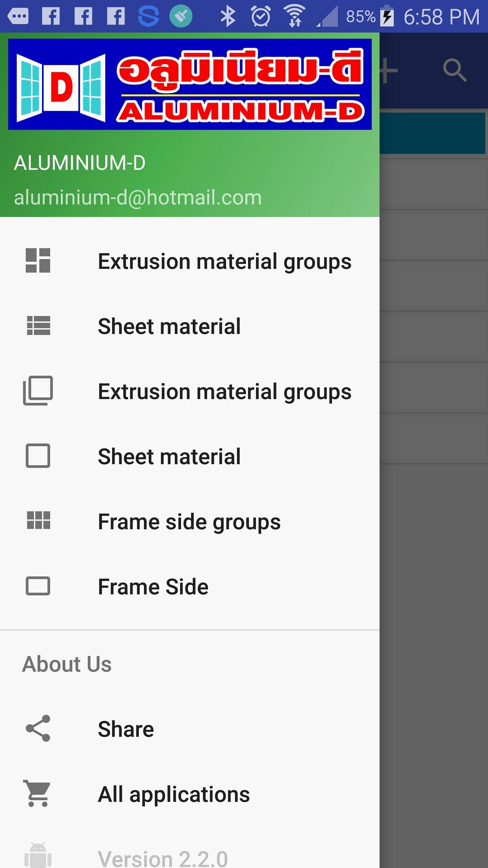Tap the square icon beside second Sheet material

(x=38, y=456)
